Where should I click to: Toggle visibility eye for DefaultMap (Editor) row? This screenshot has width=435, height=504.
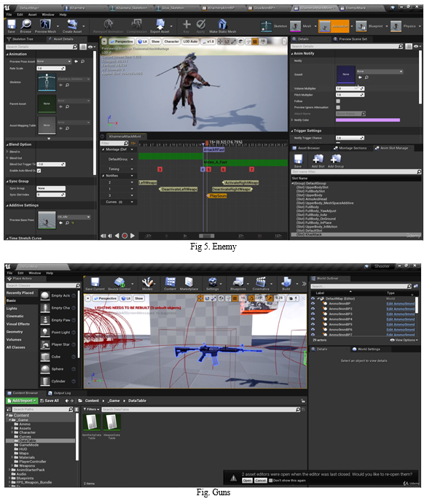pyautogui.click(x=313, y=298)
